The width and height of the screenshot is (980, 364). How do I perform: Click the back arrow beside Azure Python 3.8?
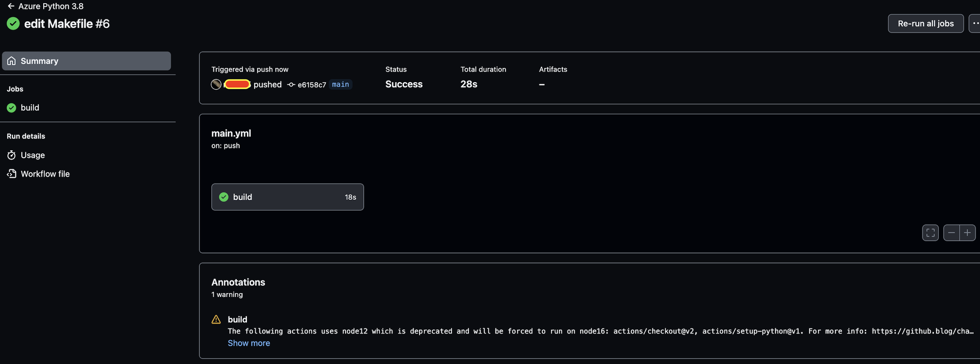tap(11, 6)
